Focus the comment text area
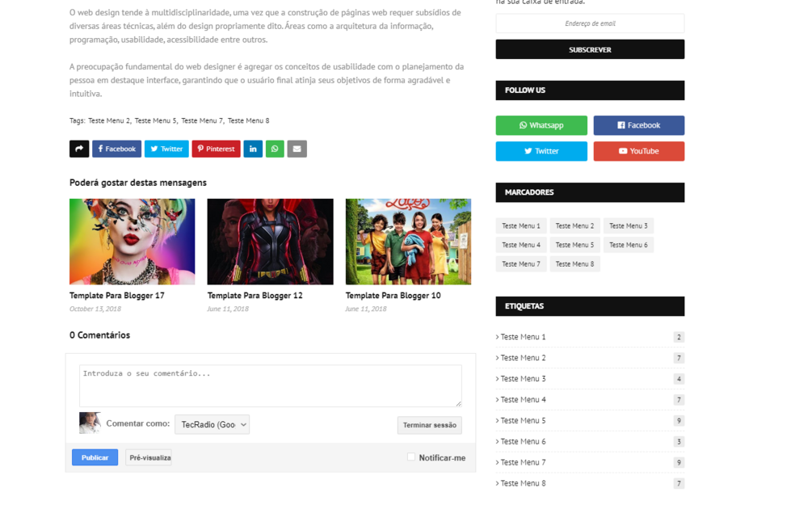 (271, 386)
